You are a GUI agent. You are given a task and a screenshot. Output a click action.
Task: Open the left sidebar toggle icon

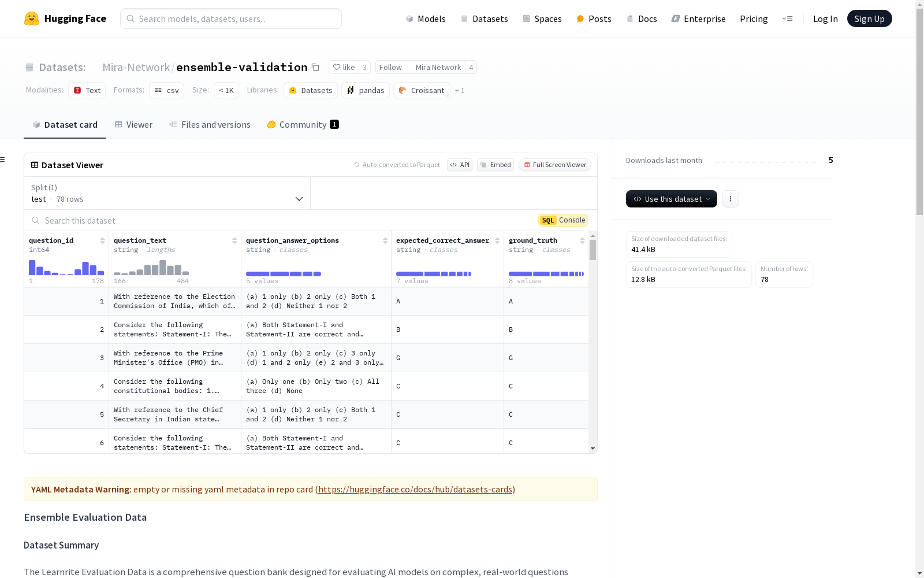(x=3, y=160)
